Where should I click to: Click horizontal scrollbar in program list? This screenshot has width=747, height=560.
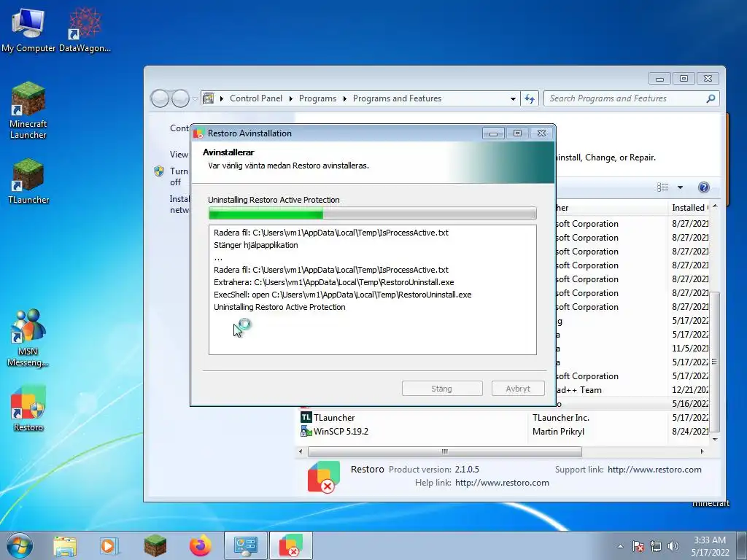tap(444, 451)
